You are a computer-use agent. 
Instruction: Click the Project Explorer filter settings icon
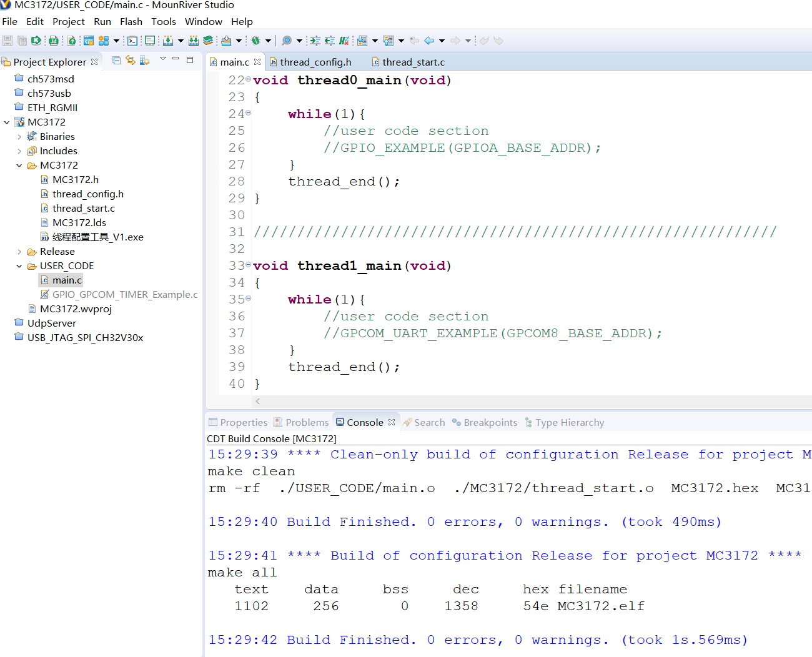[x=145, y=60]
